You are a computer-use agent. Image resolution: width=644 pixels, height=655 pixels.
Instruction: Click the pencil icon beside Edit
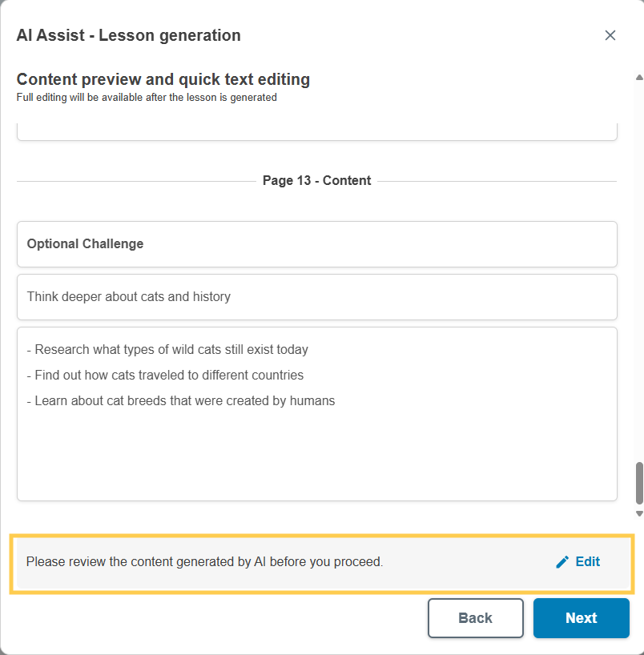click(562, 562)
